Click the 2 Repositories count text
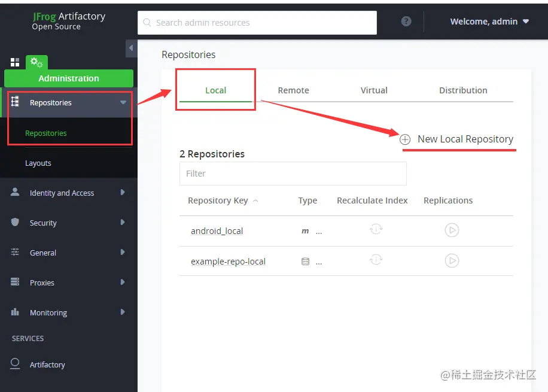Screen dimensions: 548x392 (x=212, y=154)
